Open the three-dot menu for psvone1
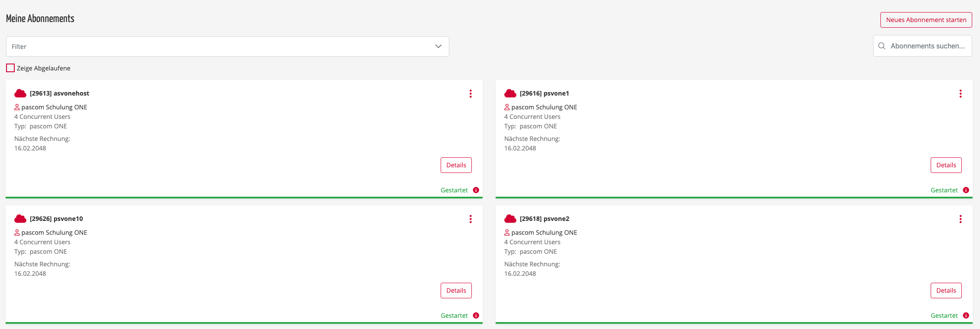Screen dimensions: 980x329 pyautogui.click(x=961, y=94)
